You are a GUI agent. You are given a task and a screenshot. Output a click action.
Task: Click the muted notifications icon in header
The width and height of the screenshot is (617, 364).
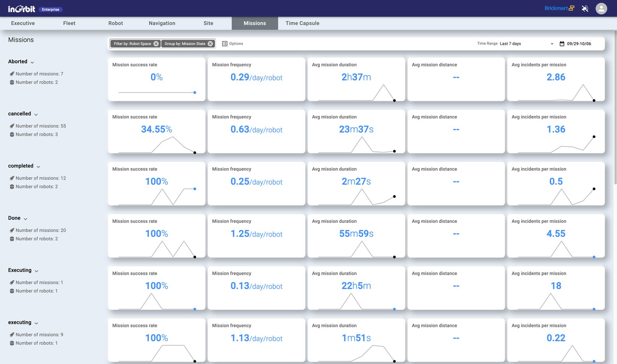tap(585, 9)
